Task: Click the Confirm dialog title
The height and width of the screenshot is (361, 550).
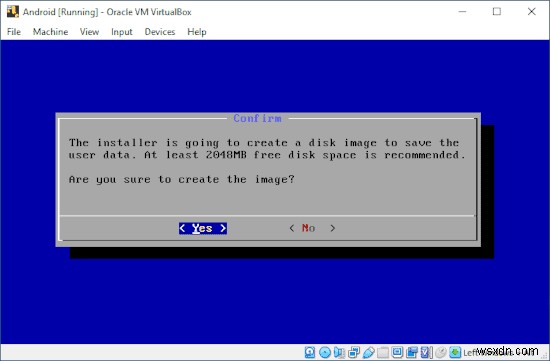Action: point(257,118)
